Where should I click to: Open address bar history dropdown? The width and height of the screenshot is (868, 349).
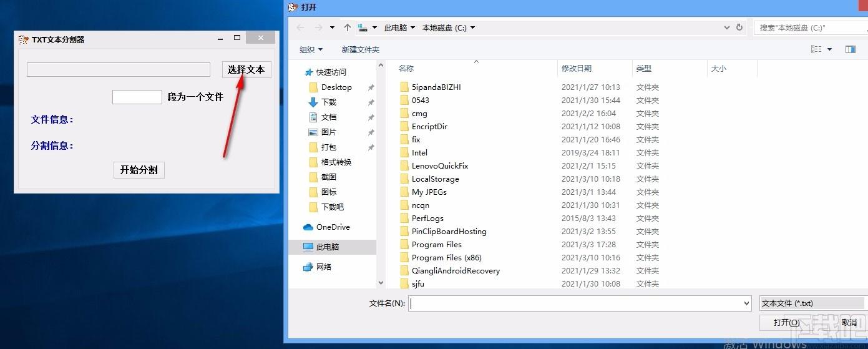click(x=727, y=27)
